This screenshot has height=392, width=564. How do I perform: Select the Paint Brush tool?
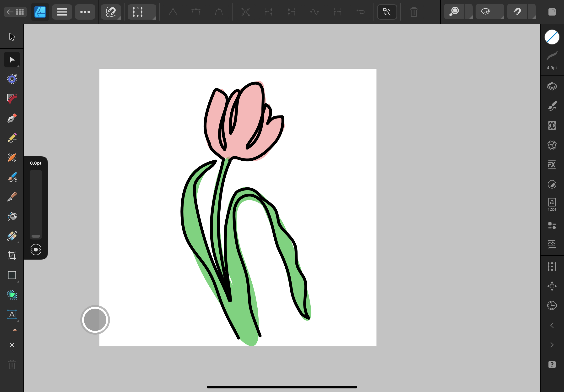tap(12, 177)
